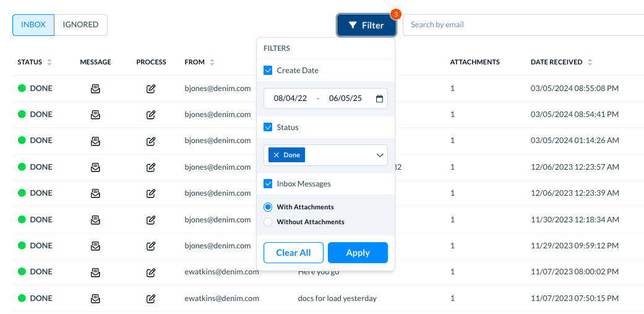
Task: Click the Apply button
Action: tap(358, 253)
